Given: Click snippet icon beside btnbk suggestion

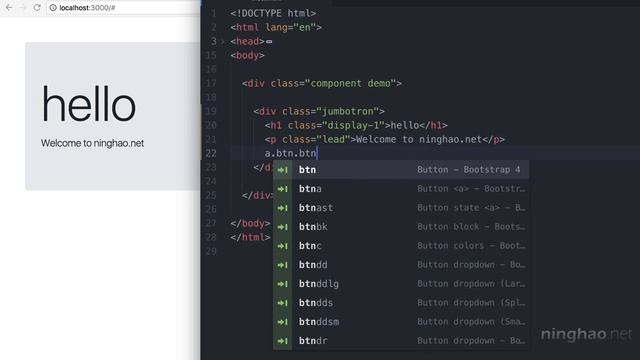Looking at the screenshot, I should point(282,227).
